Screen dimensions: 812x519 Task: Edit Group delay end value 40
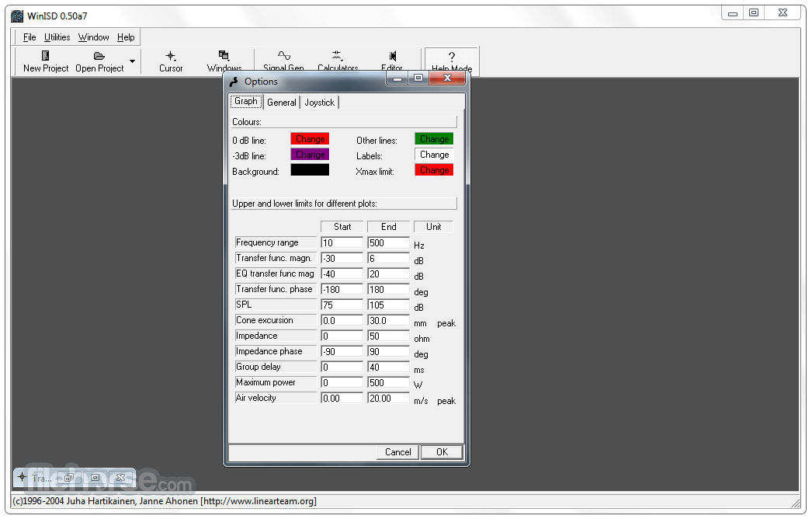(x=388, y=367)
